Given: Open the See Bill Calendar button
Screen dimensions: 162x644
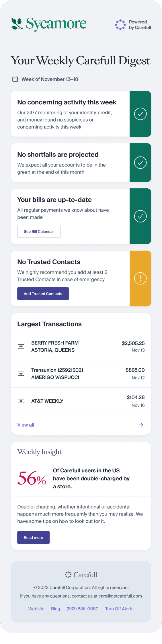Looking at the screenshot, I should coord(39,231).
